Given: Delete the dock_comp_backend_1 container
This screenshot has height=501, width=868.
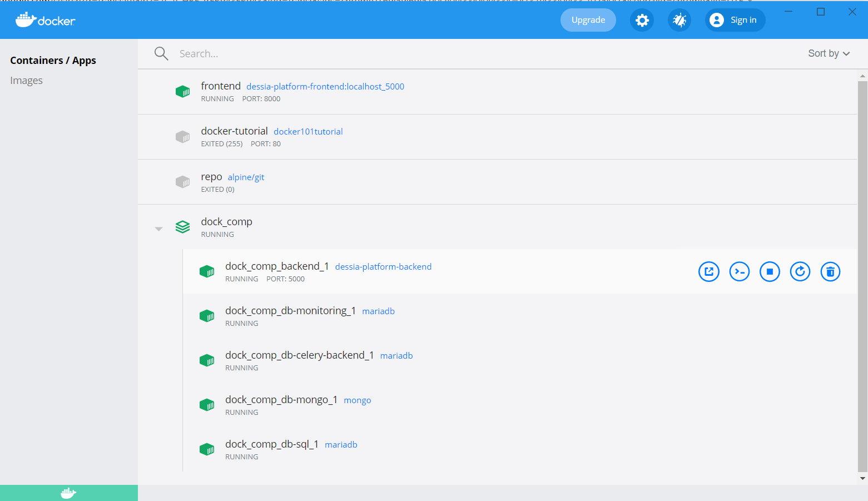Looking at the screenshot, I should coord(830,272).
